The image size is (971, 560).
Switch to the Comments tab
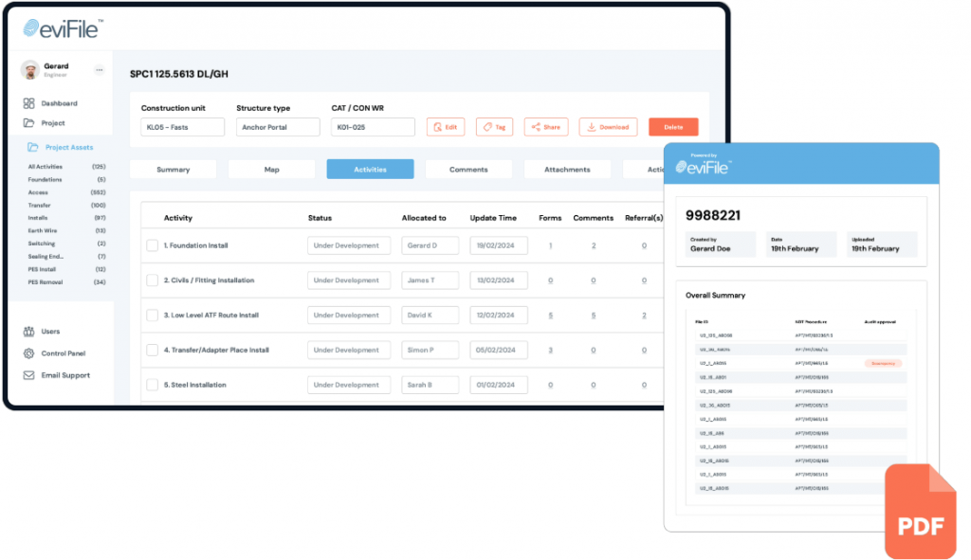coord(468,170)
